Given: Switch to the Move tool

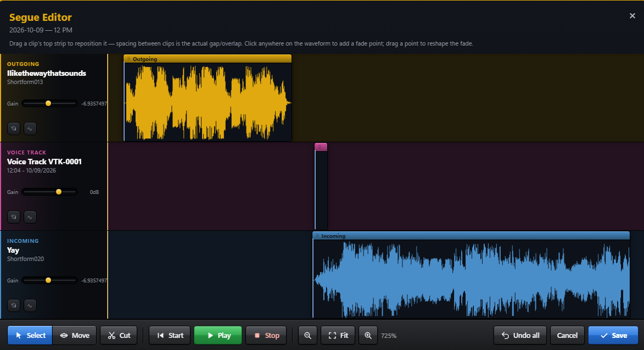Looking at the screenshot, I should point(74,335).
